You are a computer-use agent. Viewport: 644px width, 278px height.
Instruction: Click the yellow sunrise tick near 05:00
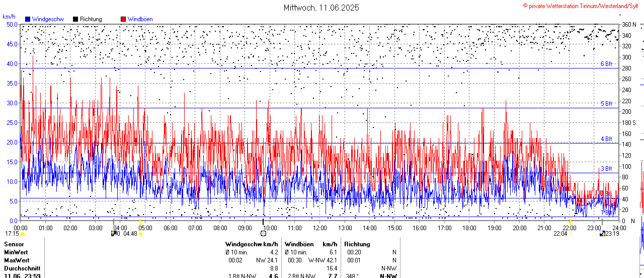[140, 222]
